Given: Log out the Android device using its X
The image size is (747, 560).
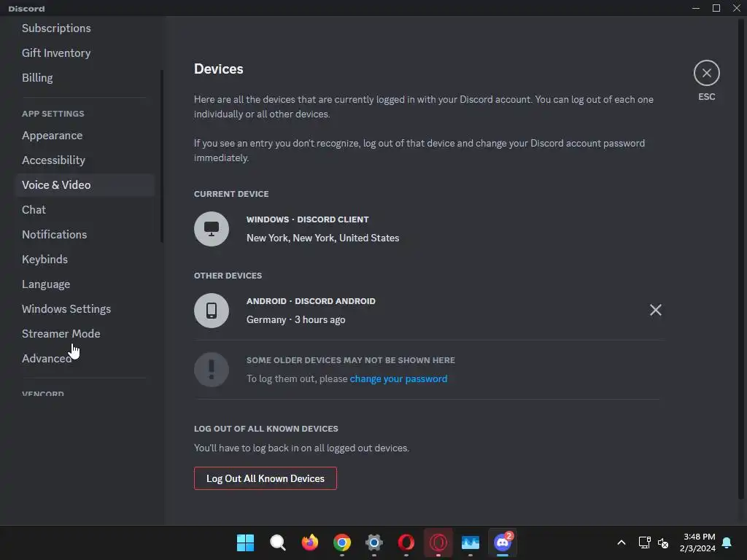Looking at the screenshot, I should pos(656,310).
